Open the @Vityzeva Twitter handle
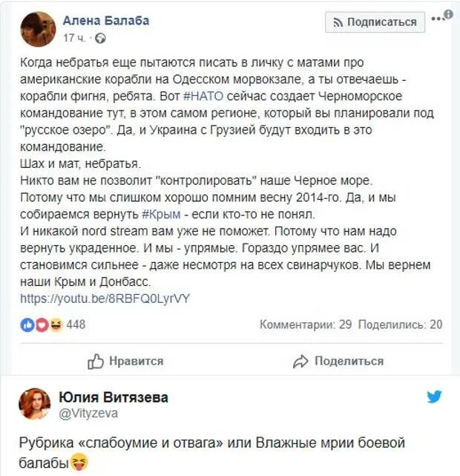 point(88,414)
